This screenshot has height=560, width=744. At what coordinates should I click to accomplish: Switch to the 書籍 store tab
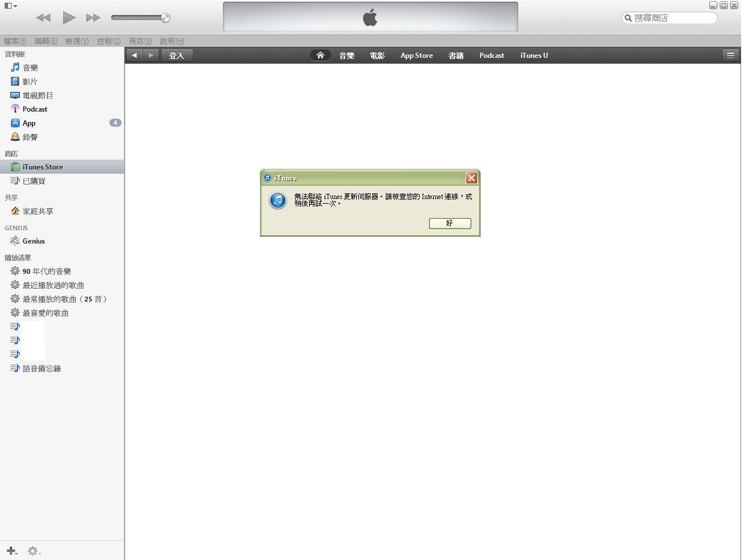pyautogui.click(x=456, y=56)
